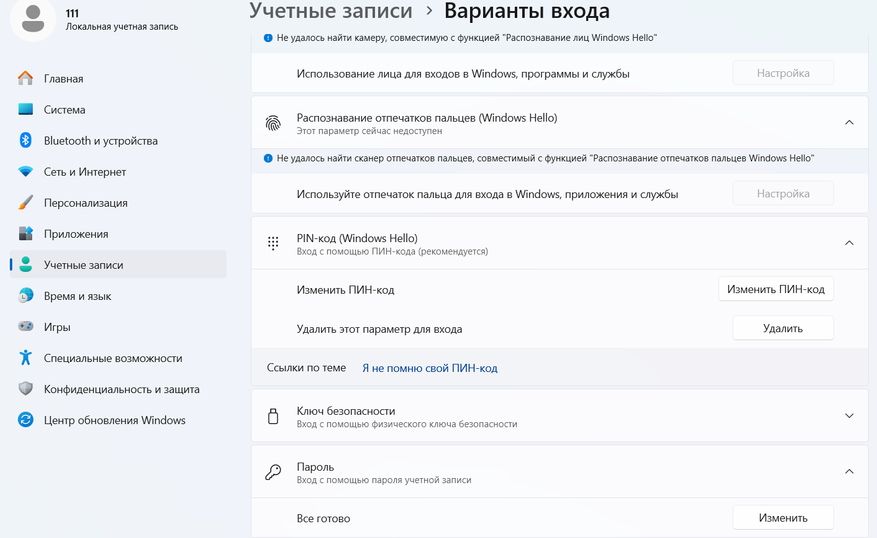Collapse the Пароль section chevron
The image size is (877, 538).
coord(849,472)
